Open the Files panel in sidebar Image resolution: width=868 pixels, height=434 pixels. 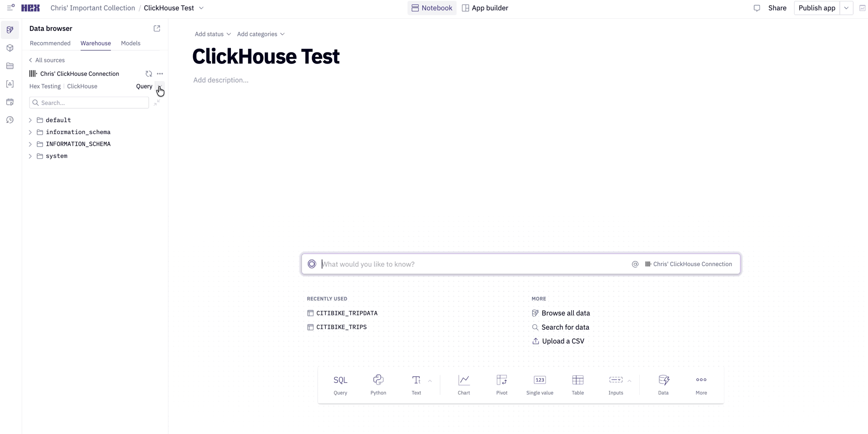(10, 66)
